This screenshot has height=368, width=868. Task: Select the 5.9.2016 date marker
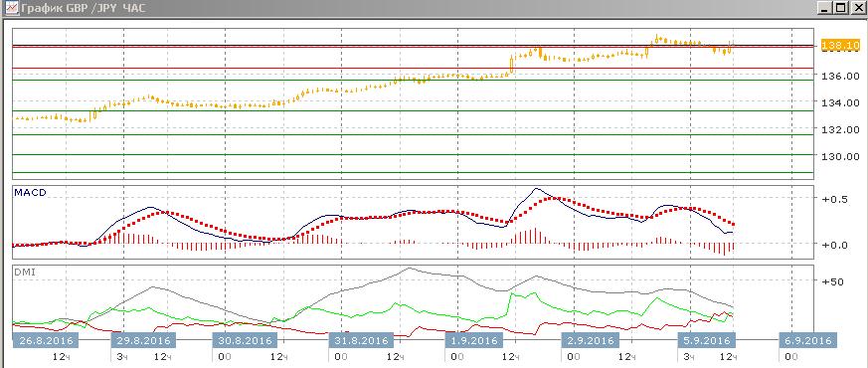[x=708, y=340]
